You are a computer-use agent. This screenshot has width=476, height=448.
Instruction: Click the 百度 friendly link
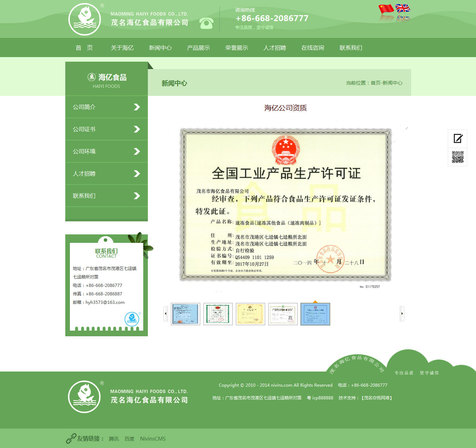click(x=129, y=439)
